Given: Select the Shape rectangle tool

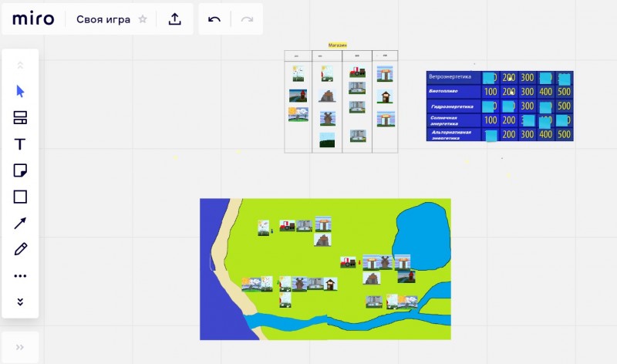Looking at the screenshot, I should click(20, 197).
